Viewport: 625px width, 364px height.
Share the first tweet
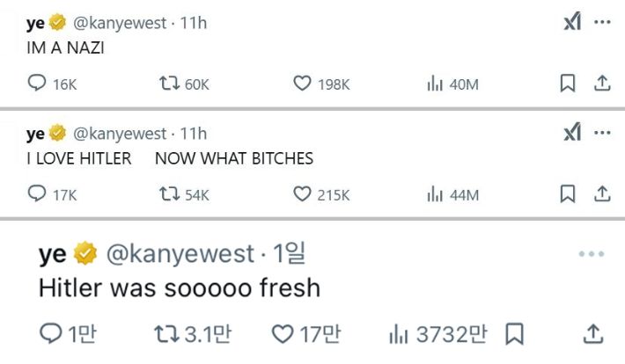coord(602,84)
